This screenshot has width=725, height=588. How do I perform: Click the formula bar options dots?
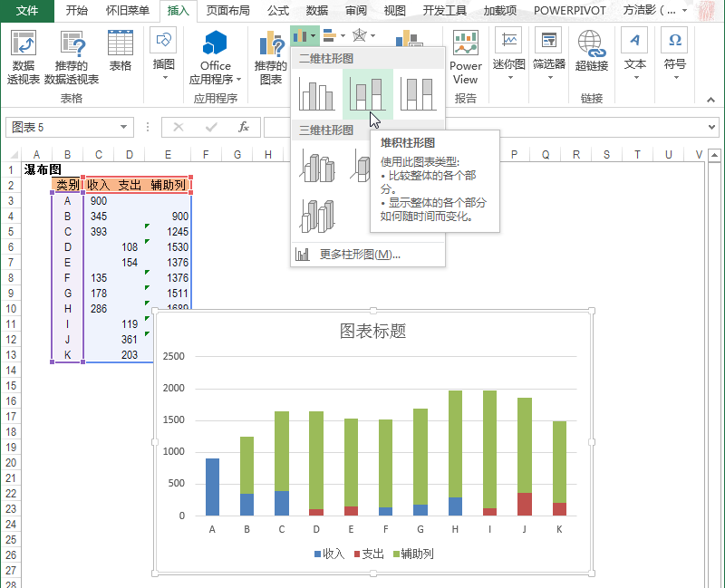[x=148, y=127]
